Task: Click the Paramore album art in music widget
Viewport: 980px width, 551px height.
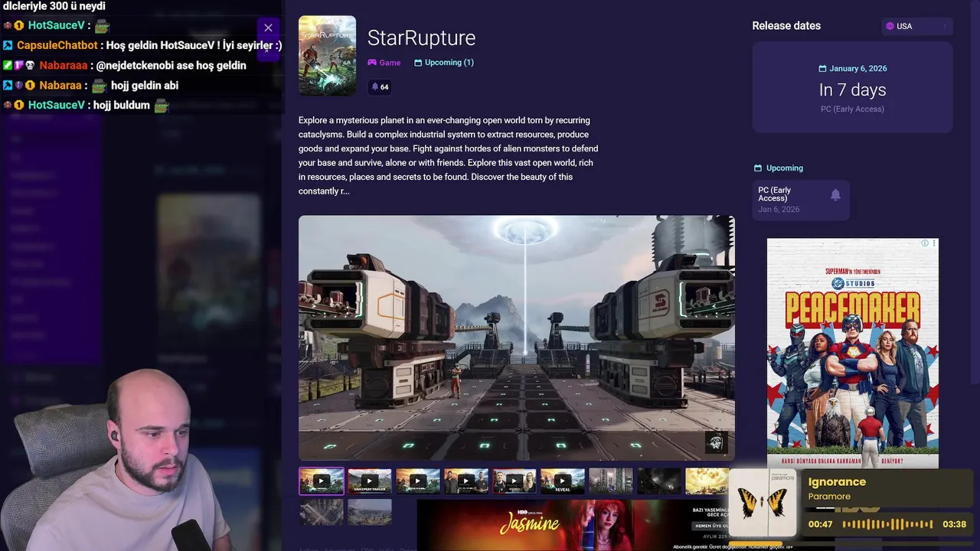Action: pyautogui.click(x=763, y=504)
